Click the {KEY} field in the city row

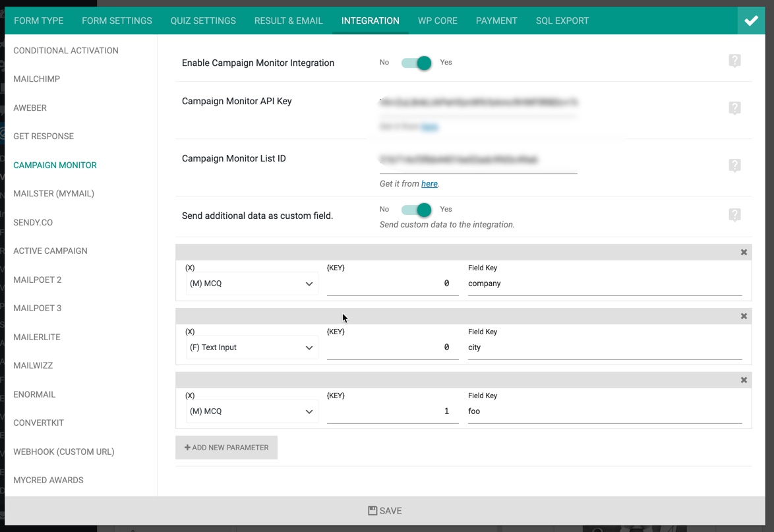pyautogui.click(x=392, y=347)
